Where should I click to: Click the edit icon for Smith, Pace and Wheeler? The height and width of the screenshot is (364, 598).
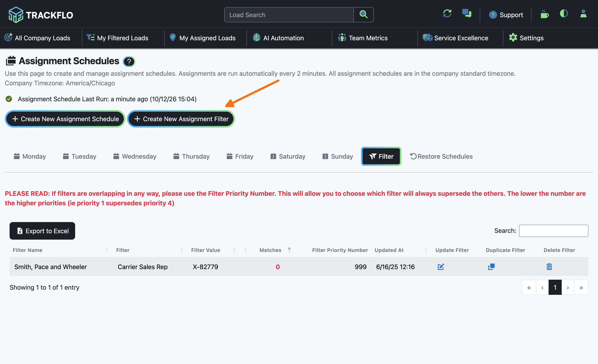coord(441,267)
